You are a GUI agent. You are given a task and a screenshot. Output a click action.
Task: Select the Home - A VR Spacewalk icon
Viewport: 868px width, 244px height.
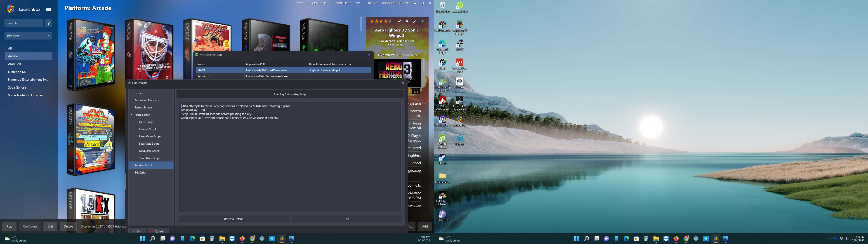click(x=460, y=103)
